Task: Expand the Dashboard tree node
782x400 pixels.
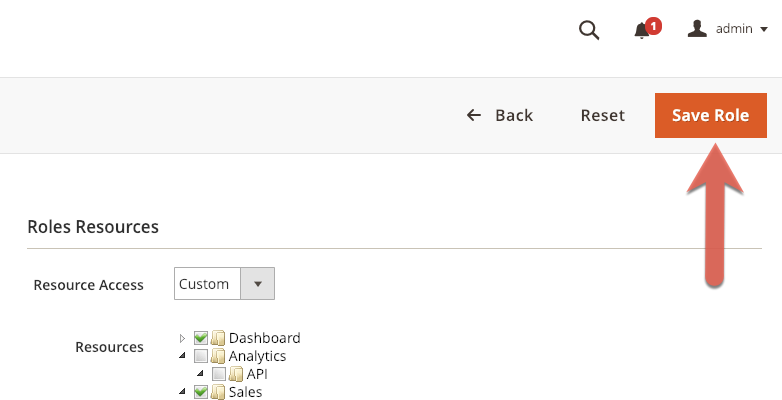Action: click(x=183, y=338)
